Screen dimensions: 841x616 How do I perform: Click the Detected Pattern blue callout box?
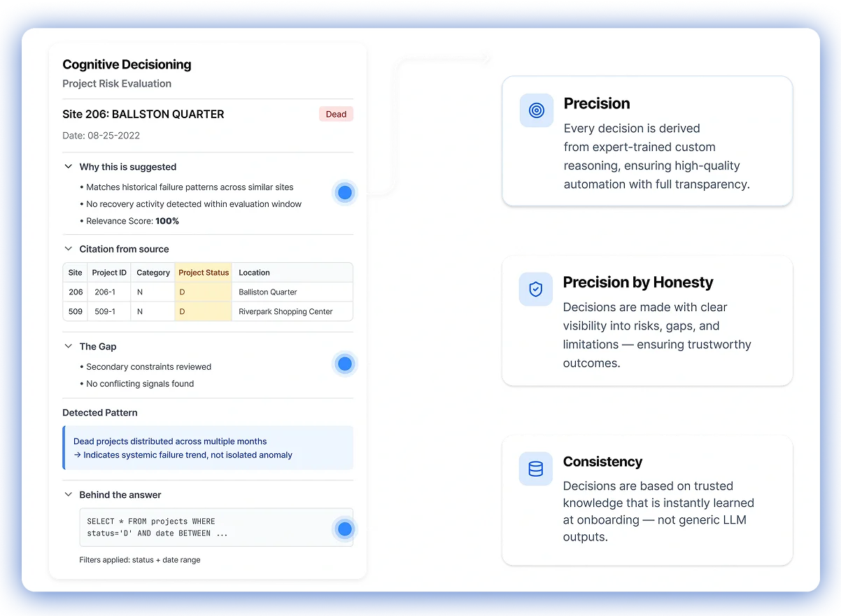pos(208,447)
